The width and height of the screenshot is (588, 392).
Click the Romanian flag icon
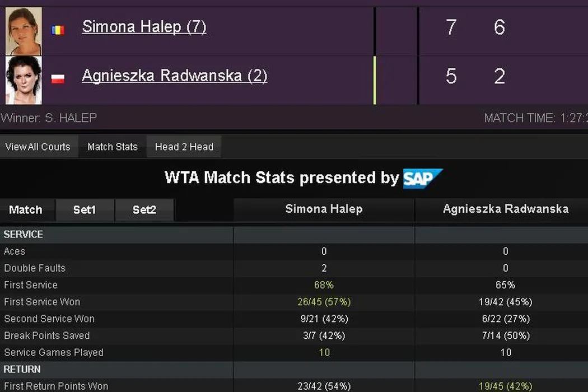58,30
